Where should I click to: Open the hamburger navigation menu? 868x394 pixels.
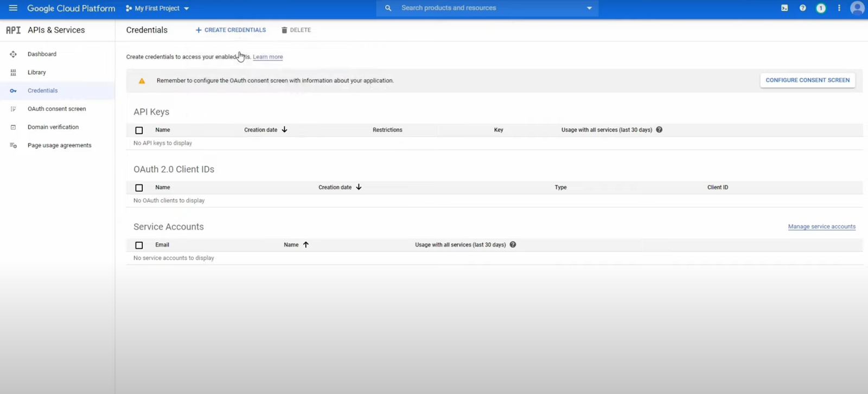tap(13, 8)
